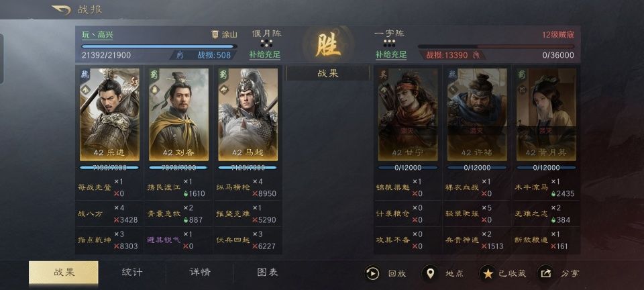View the 马超 hero card
644x290 pixels.
(x=248, y=115)
